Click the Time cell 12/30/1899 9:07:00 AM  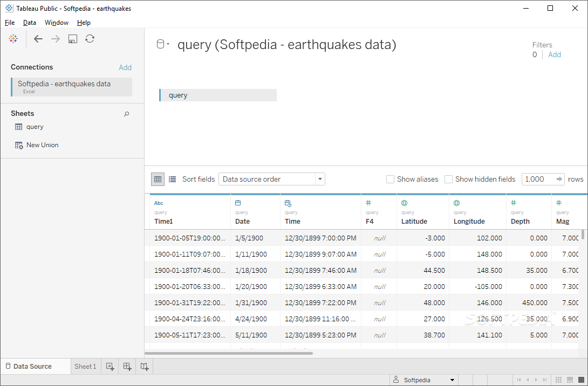point(320,254)
